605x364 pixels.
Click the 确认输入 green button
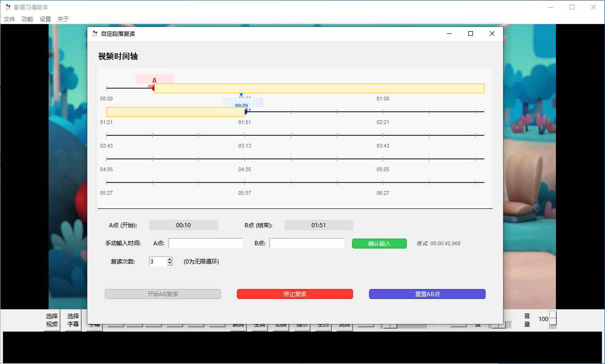(x=379, y=243)
